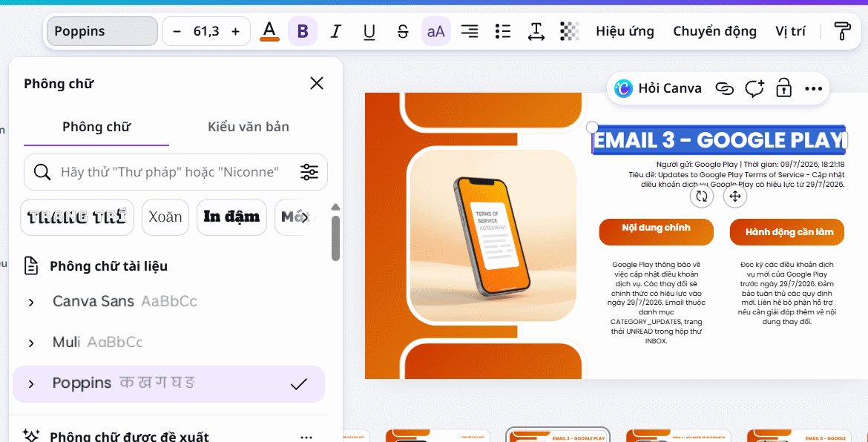
Task: Open the Vị trí position panel
Action: [x=791, y=31]
